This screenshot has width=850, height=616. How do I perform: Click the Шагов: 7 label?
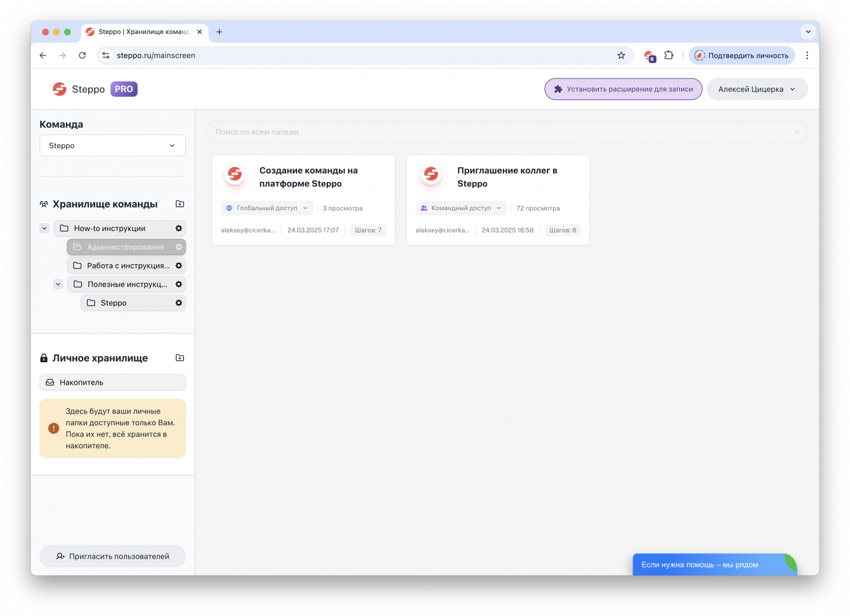(368, 230)
